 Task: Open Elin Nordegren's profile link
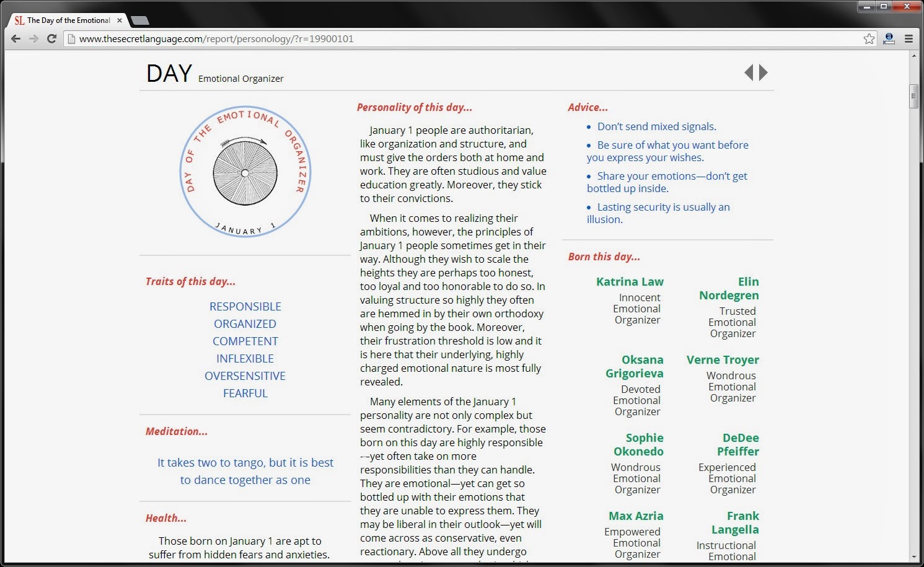[729, 288]
